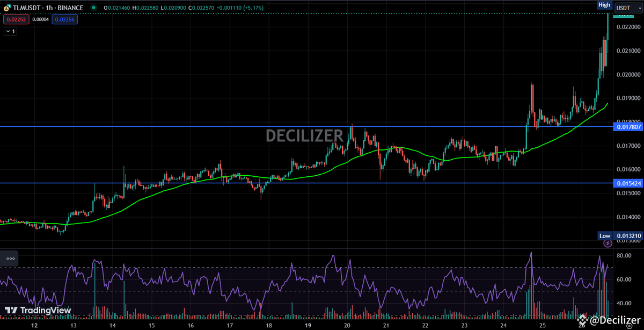The image size is (644, 330).
Task: Click the 0.015424 horizontal line price label
Action: click(627, 183)
